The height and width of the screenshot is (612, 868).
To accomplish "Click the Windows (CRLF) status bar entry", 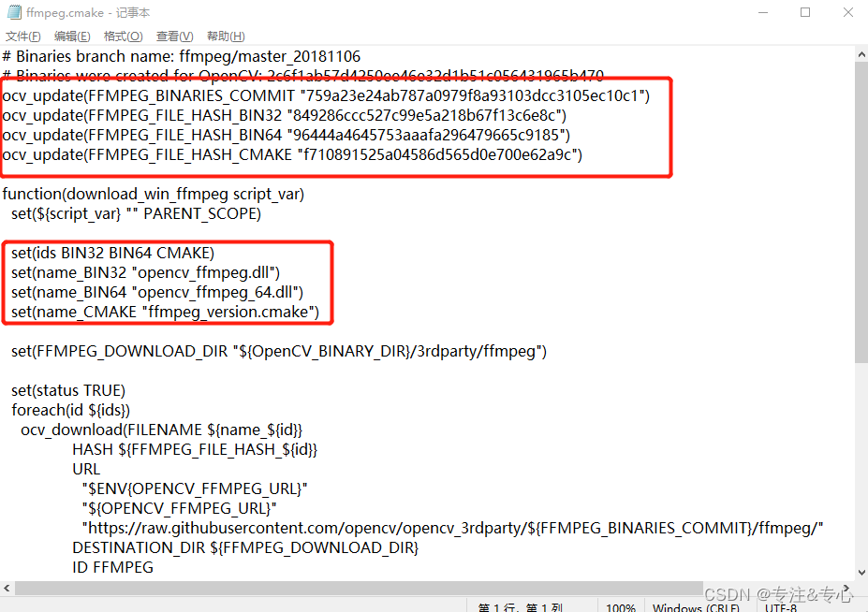I will tap(696, 607).
